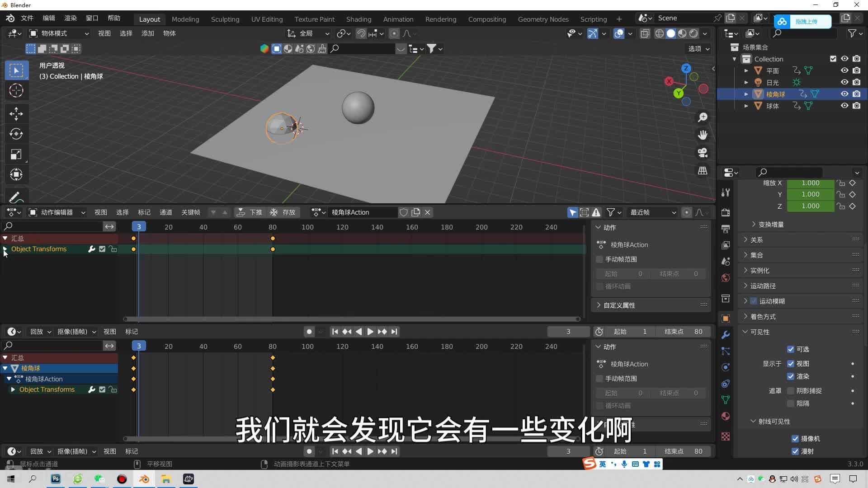Disable rendering of 日光 camera icon
Viewport: 868px width, 488px height.
(857, 82)
